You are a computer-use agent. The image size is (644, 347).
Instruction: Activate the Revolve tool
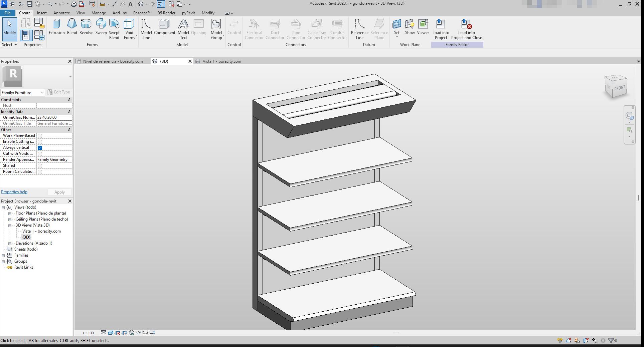tap(86, 27)
